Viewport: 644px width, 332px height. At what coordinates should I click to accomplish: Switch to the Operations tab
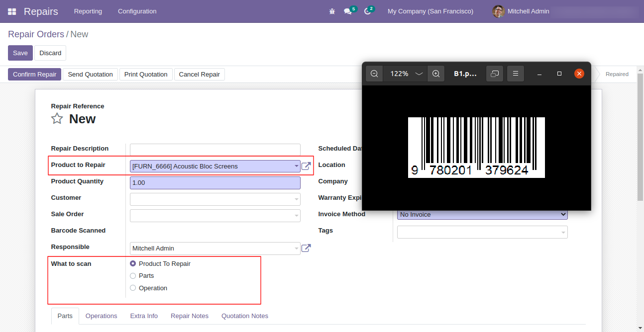[x=102, y=316]
